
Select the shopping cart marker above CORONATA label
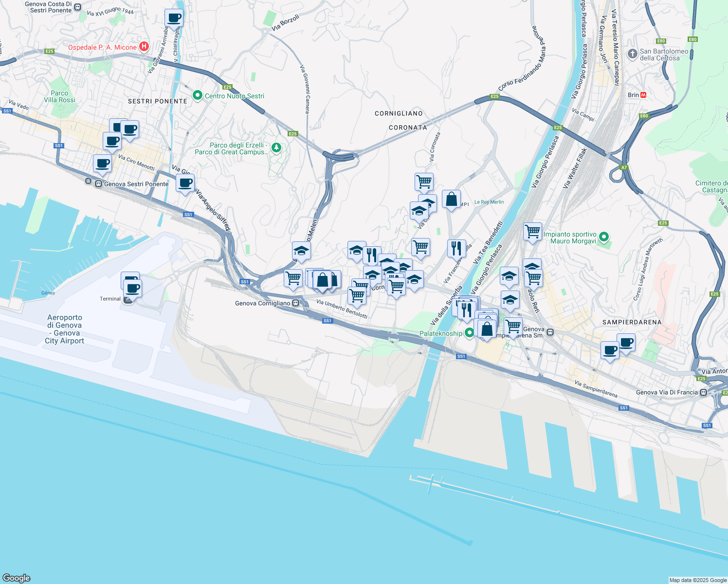tap(423, 182)
